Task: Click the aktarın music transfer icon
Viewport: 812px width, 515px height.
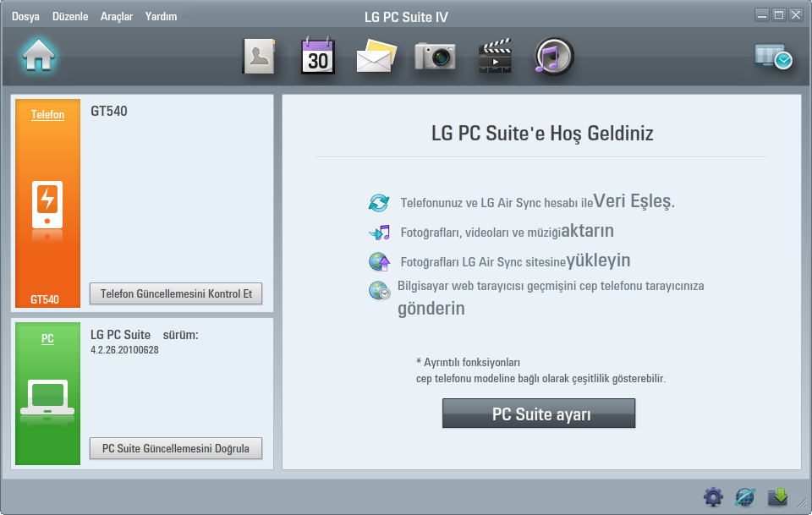Action: pyautogui.click(x=379, y=233)
